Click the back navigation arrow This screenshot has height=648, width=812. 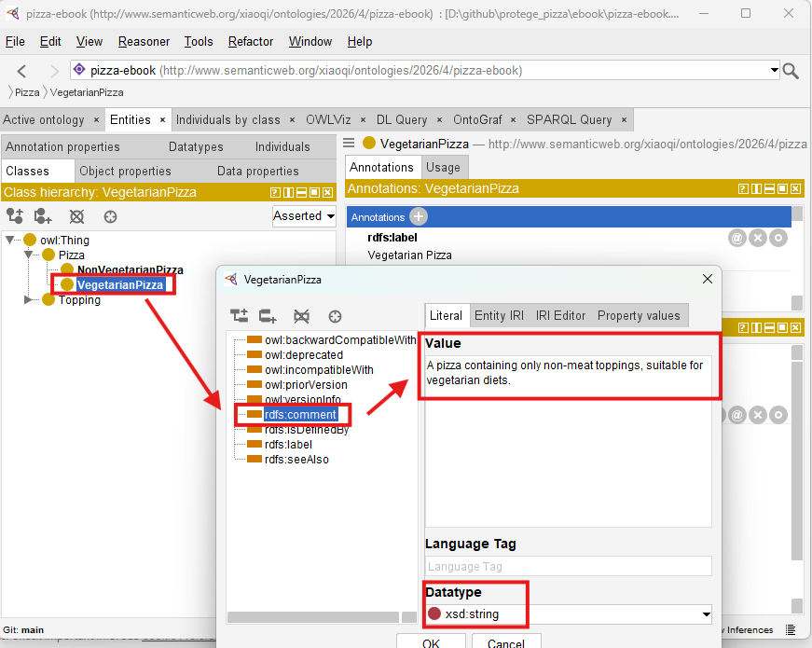tap(21, 71)
